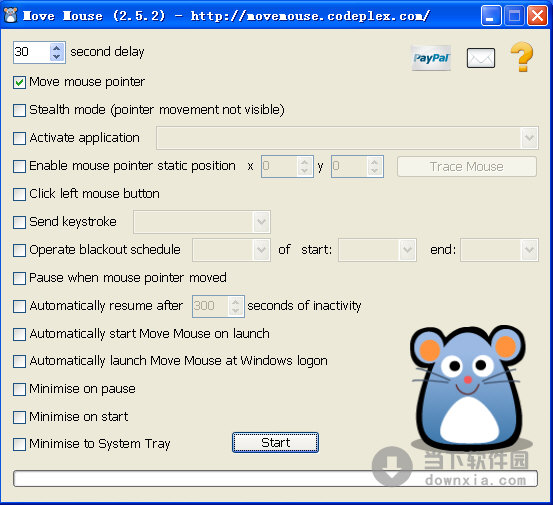This screenshot has height=505, width=553.
Task: Click the large mouse mascot image
Action: point(468,389)
